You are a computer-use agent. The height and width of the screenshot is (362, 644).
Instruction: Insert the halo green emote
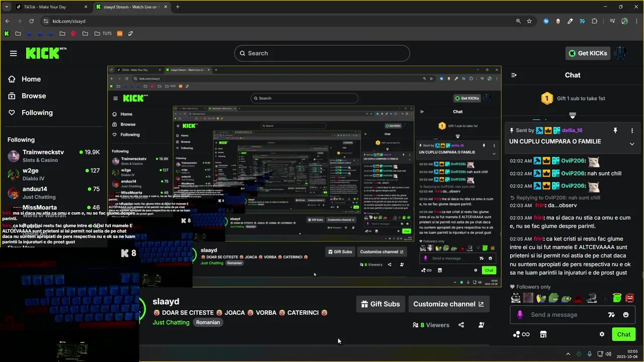617,298
